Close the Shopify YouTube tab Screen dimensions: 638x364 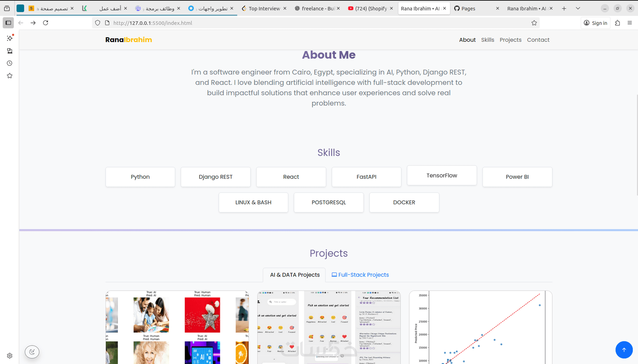[391, 8]
